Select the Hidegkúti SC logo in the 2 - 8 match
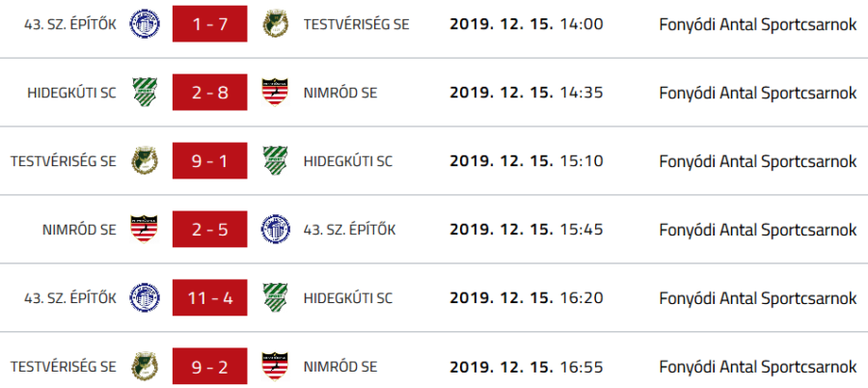 (145, 93)
